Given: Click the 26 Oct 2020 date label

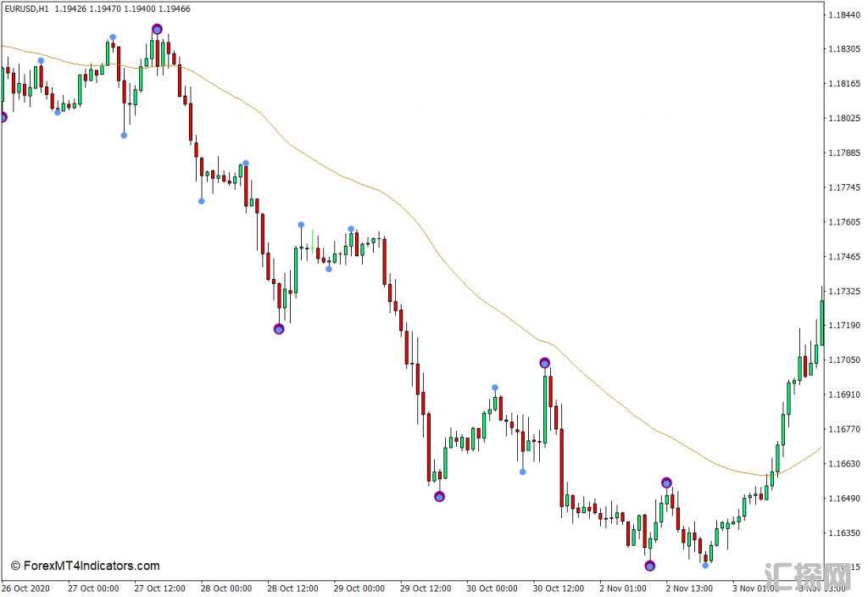Looking at the screenshot, I should click(26, 589).
